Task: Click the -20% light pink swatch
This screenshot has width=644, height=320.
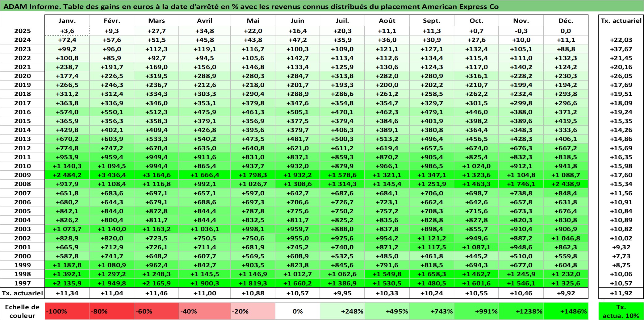Action: [253, 311]
